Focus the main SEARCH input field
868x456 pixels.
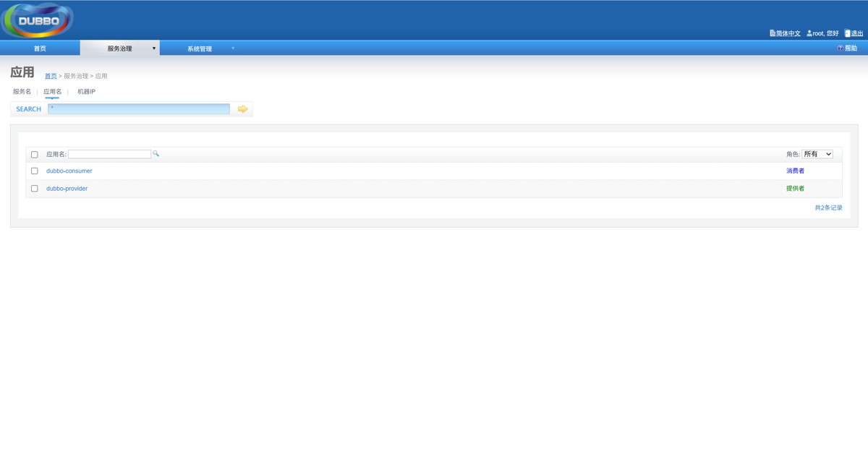pyautogui.click(x=139, y=109)
